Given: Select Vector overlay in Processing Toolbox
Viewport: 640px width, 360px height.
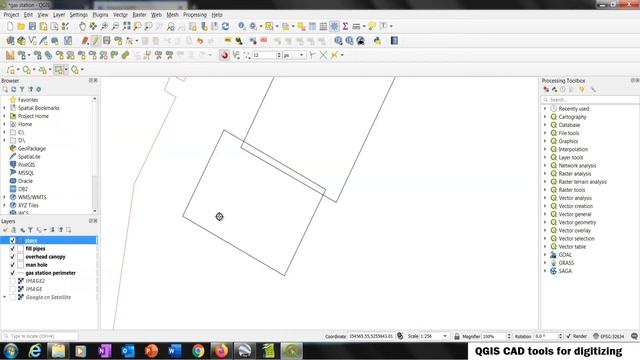Looking at the screenshot, I should 574,231.
